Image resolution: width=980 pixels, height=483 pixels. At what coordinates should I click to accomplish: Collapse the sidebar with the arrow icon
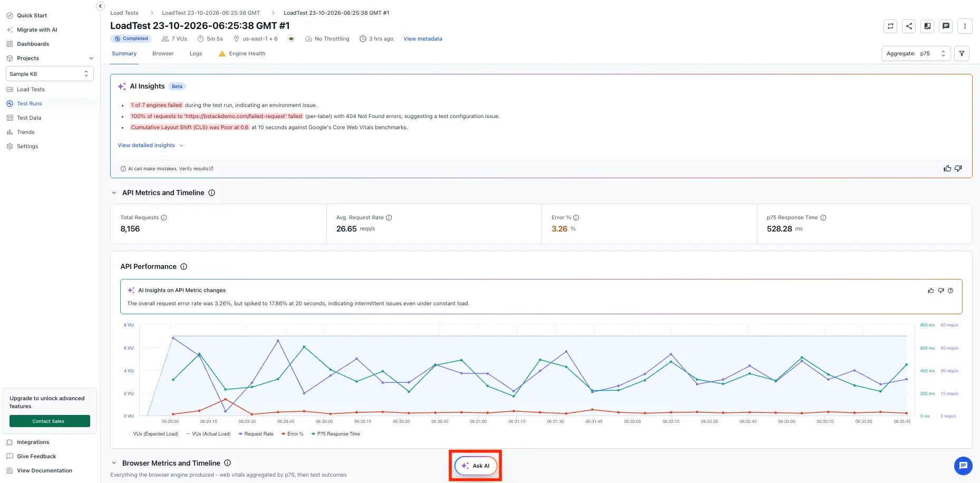coord(100,6)
